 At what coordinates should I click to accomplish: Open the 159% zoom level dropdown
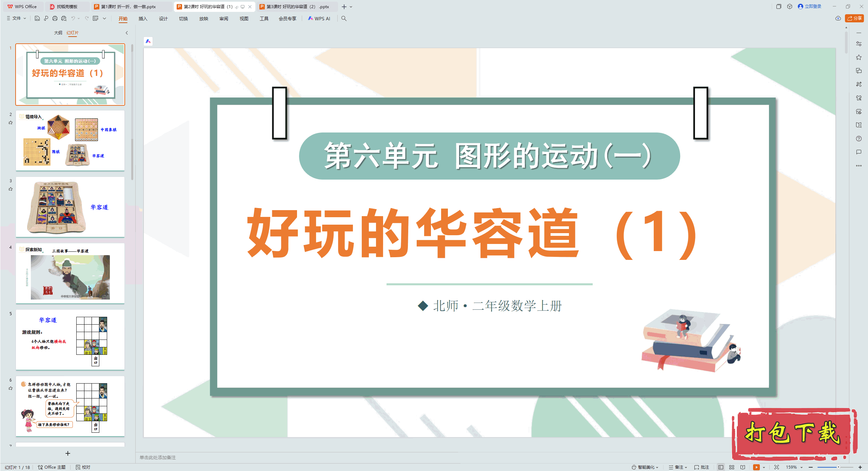(794, 467)
